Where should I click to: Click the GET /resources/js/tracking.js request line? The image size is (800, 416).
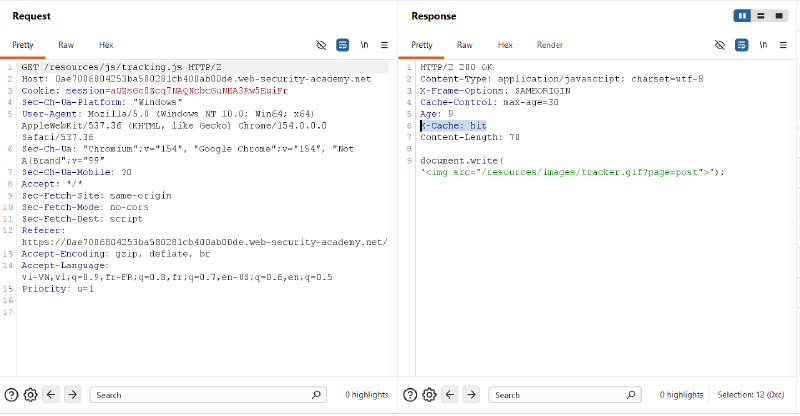(121, 67)
